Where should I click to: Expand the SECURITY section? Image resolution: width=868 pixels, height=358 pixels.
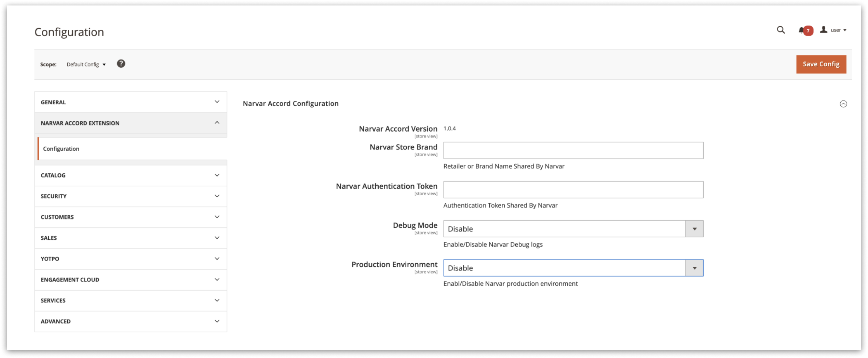point(131,196)
